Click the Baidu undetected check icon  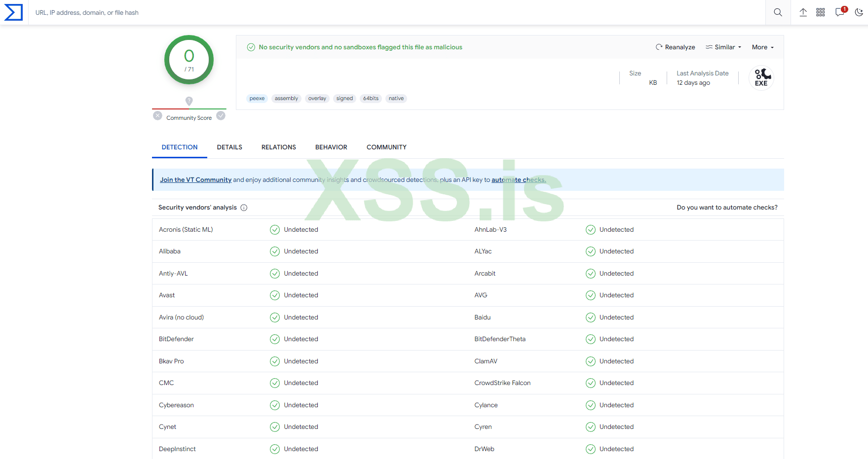pos(591,318)
